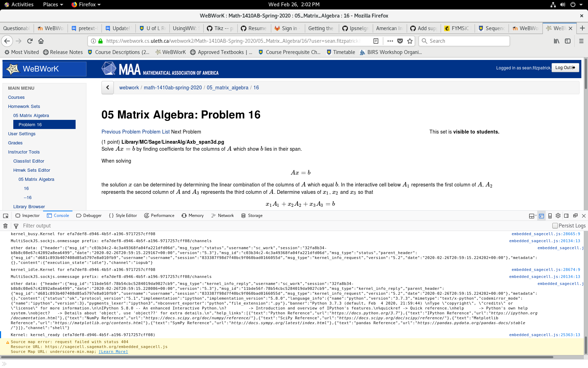Switch to the FYMSiC browser tab
Image resolution: width=588 pixels, height=368 pixels.
pos(457,28)
